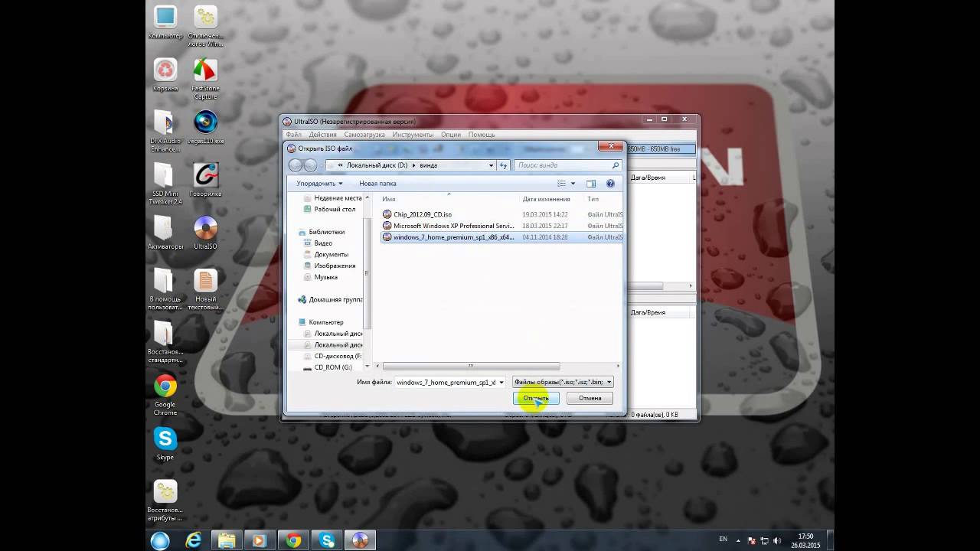Click volume icon in system tray
The height and width of the screenshot is (551, 980).
(779, 540)
